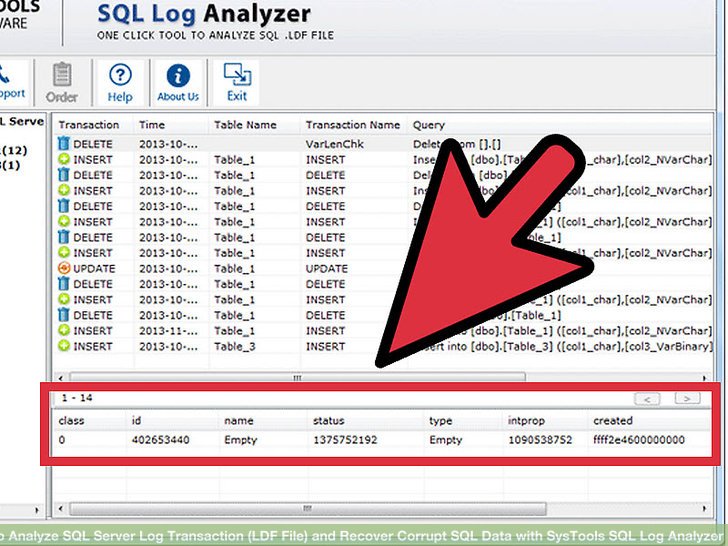Image resolution: width=728 pixels, height=546 pixels.
Task: Click the status value 1375752192
Action: click(345, 440)
